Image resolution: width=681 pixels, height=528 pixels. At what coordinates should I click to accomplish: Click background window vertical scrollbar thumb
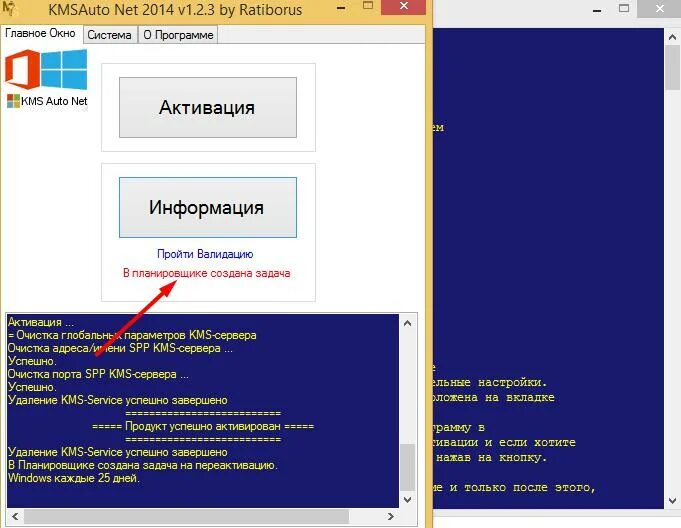coord(672,68)
